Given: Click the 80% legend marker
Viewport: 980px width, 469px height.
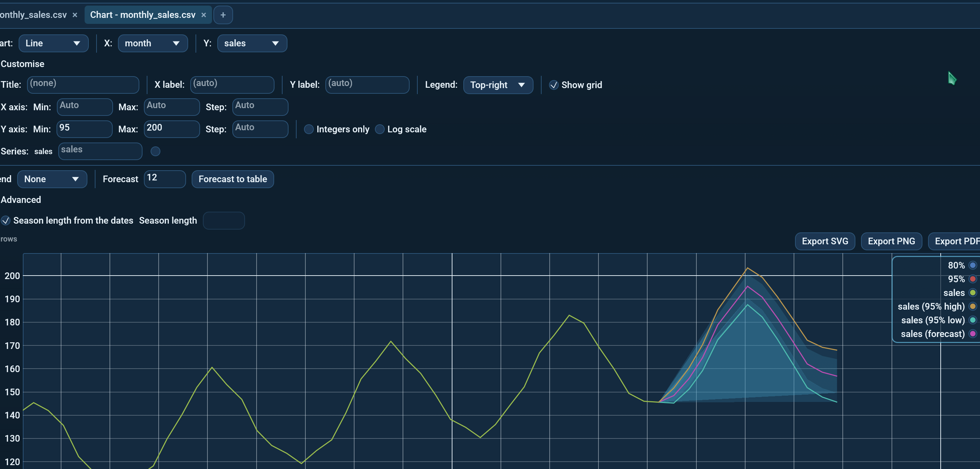Looking at the screenshot, I should 972,265.
